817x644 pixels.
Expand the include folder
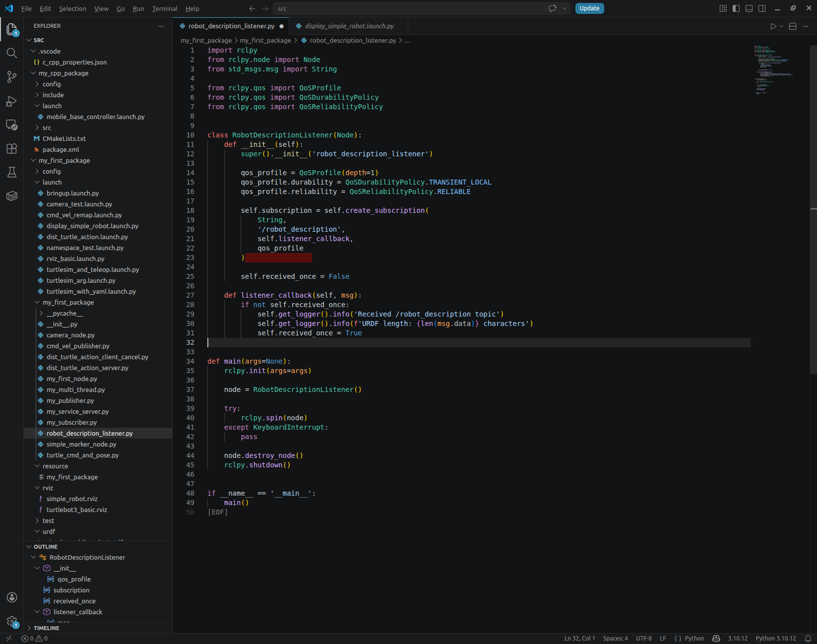[37, 95]
